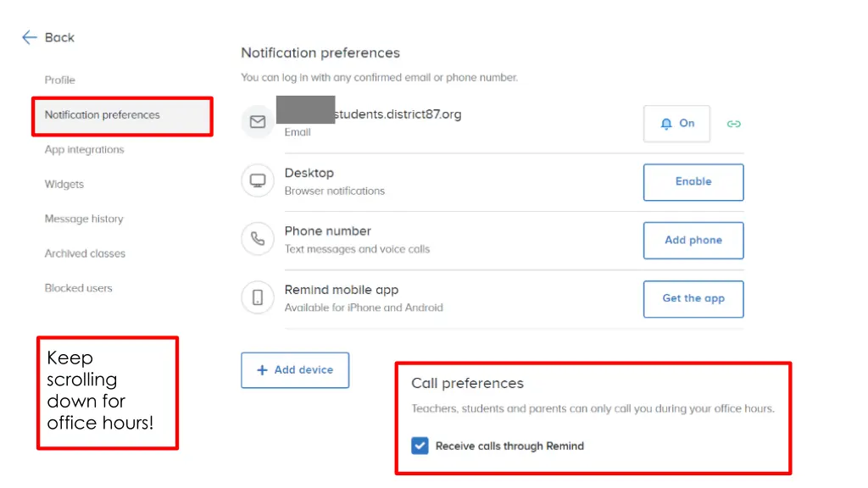Show Blocked users list

pyautogui.click(x=79, y=289)
